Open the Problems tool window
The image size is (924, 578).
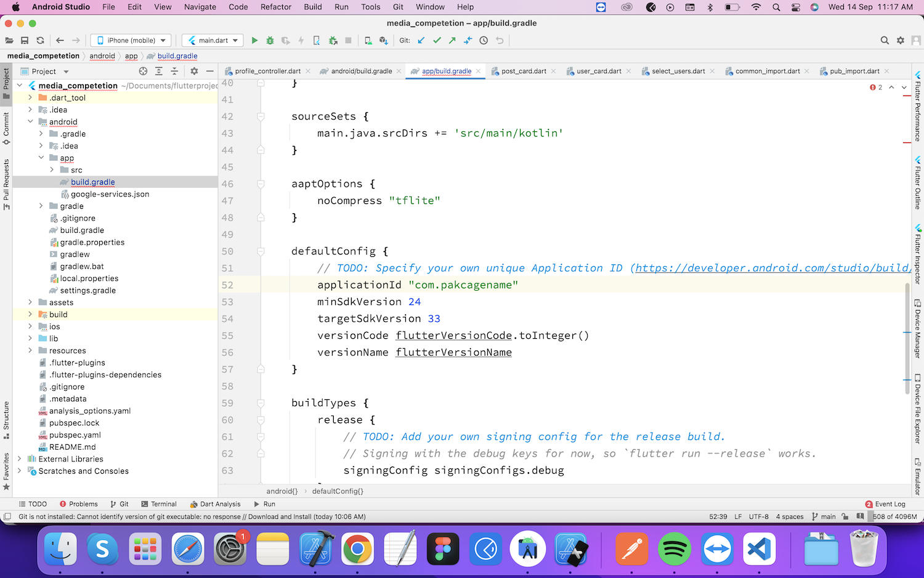79,504
